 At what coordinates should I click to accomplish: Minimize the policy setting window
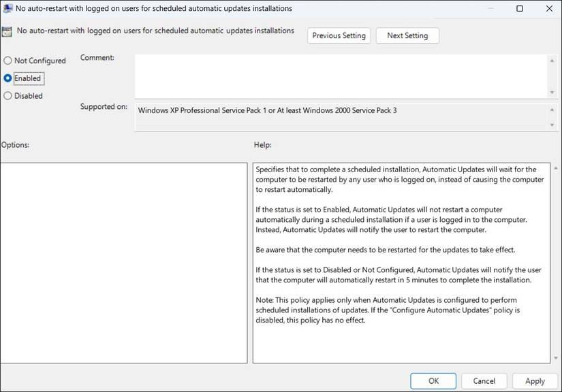[x=490, y=9]
